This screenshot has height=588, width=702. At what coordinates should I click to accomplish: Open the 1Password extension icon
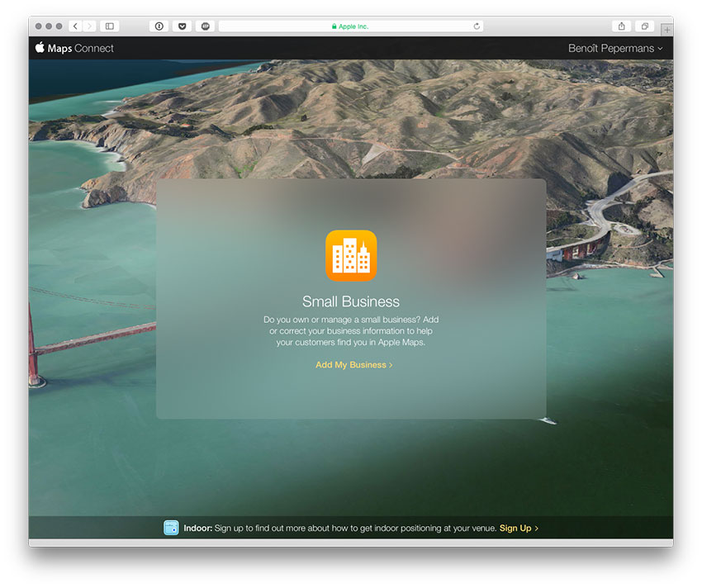pyautogui.click(x=159, y=26)
